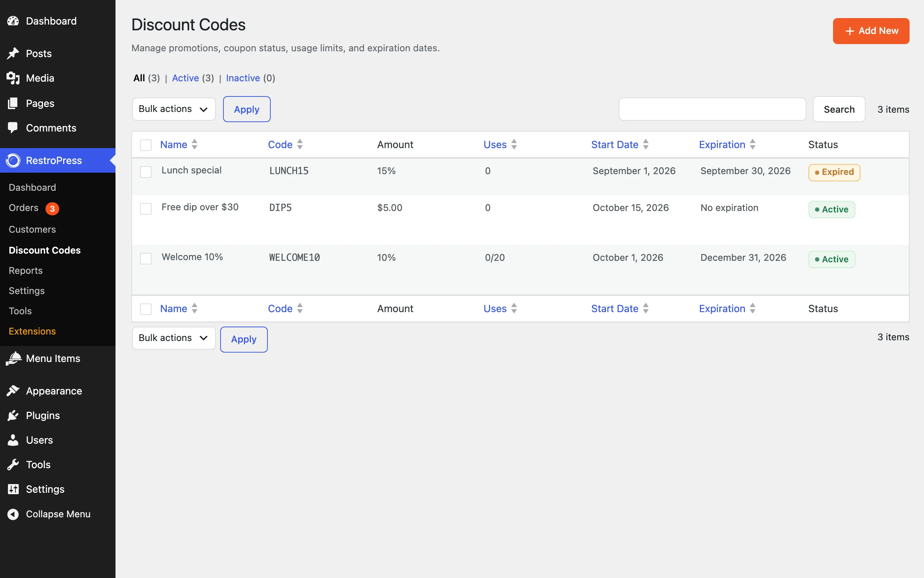Click sort arrows beside top Expiration header
This screenshot has height=578, width=924.
point(753,144)
